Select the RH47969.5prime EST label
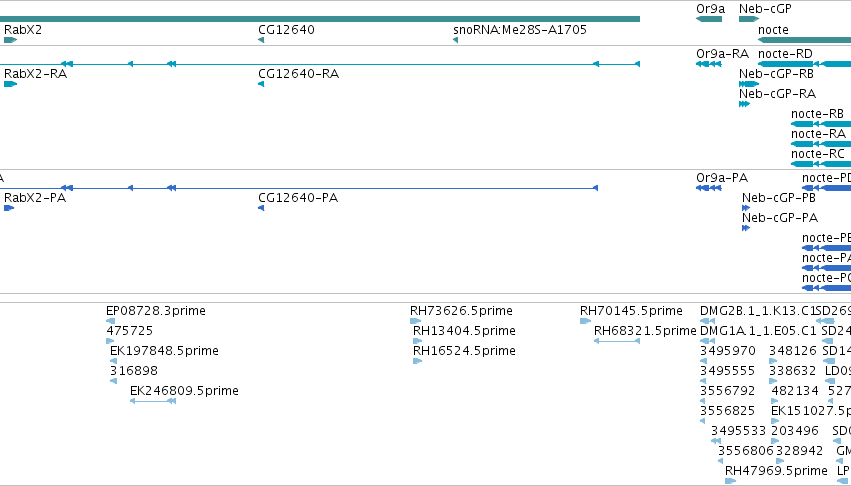Viewport: 851px width, 486px height. click(776, 470)
